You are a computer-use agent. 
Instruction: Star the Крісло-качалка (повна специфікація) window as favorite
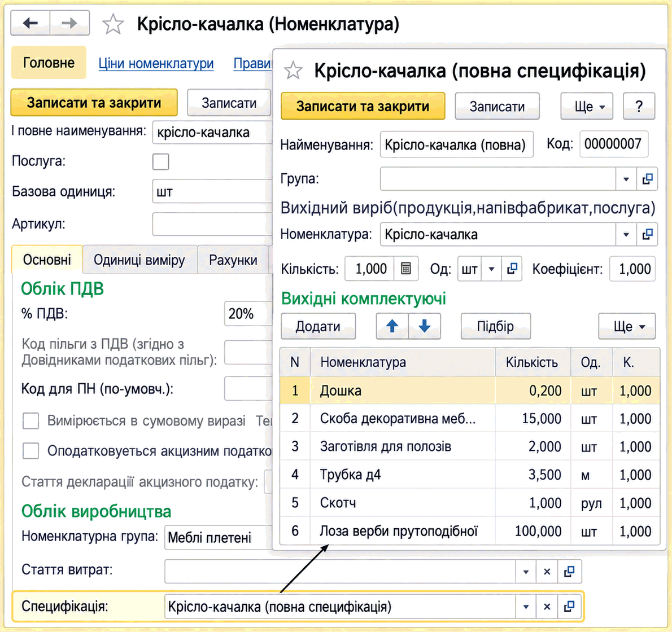click(294, 71)
